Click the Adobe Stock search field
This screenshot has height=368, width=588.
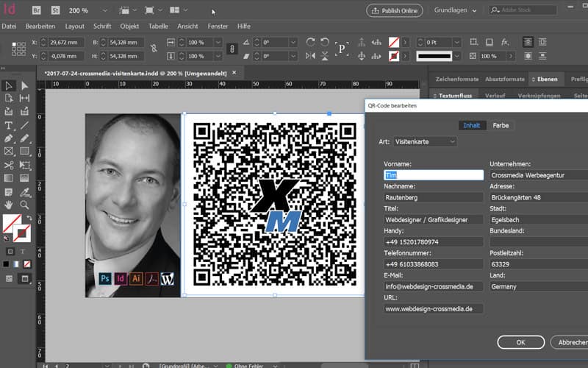point(523,10)
